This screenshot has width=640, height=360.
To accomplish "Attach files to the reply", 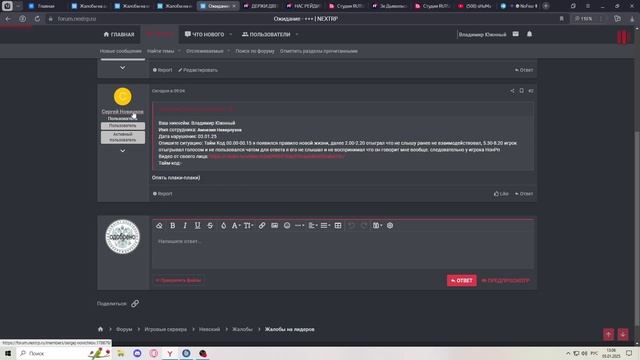I will [178, 280].
